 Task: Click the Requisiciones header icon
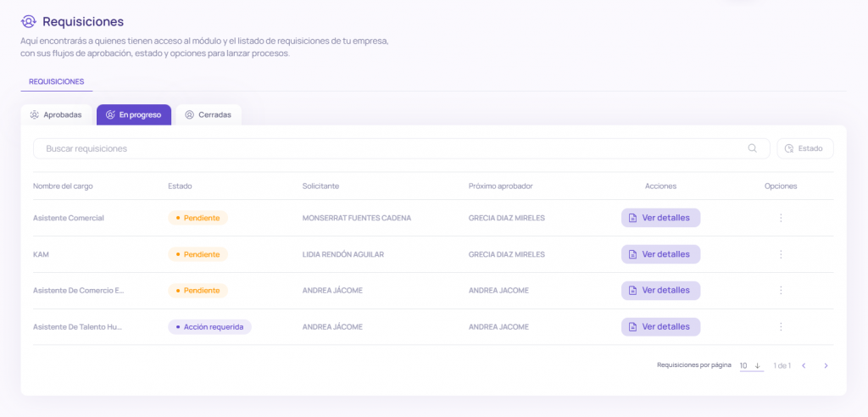pos(30,21)
